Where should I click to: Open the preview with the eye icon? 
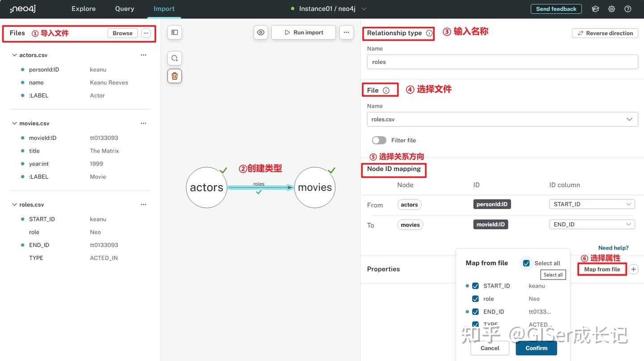pos(261,32)
